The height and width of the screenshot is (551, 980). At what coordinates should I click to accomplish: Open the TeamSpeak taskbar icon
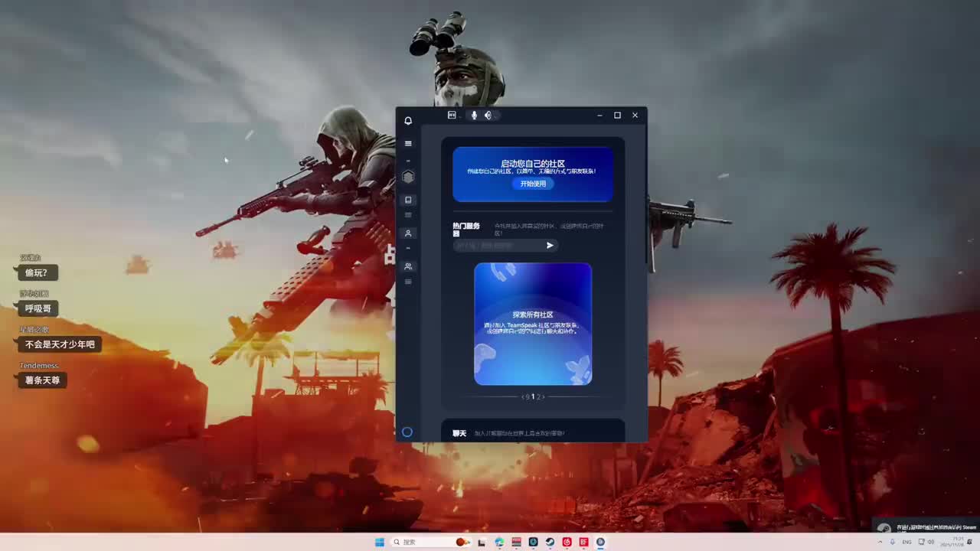(600, 542)
